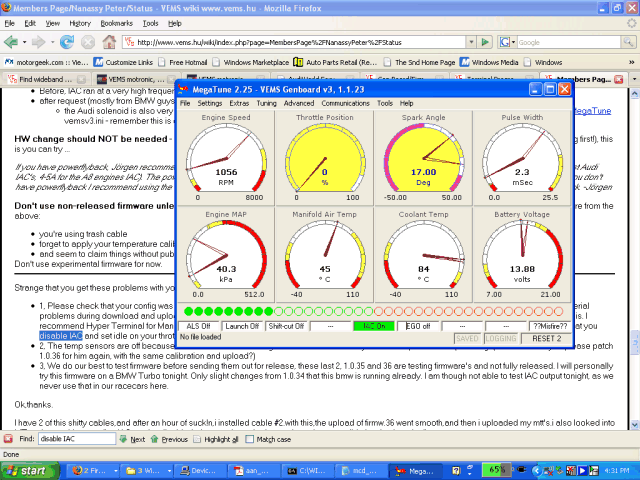Click the Engine Speed RPM gauge
Image resolution: width=640 pixels, height=480 pixels.
click(226, 158)
